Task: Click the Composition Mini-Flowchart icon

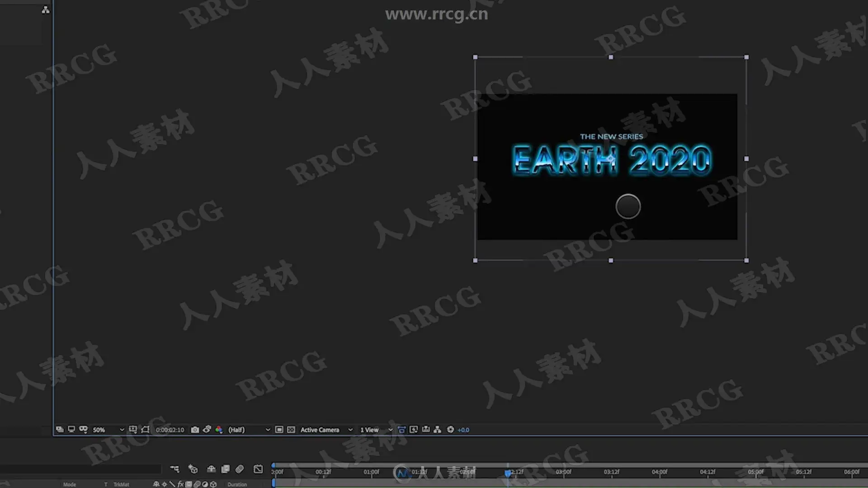Action: 175,469
